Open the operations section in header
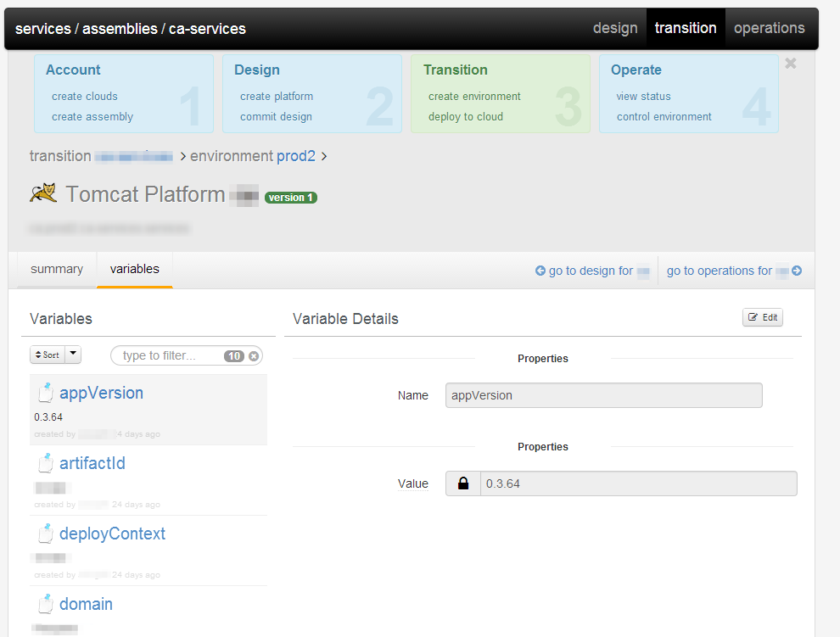The image size is (840, 637). click(769, 28)
